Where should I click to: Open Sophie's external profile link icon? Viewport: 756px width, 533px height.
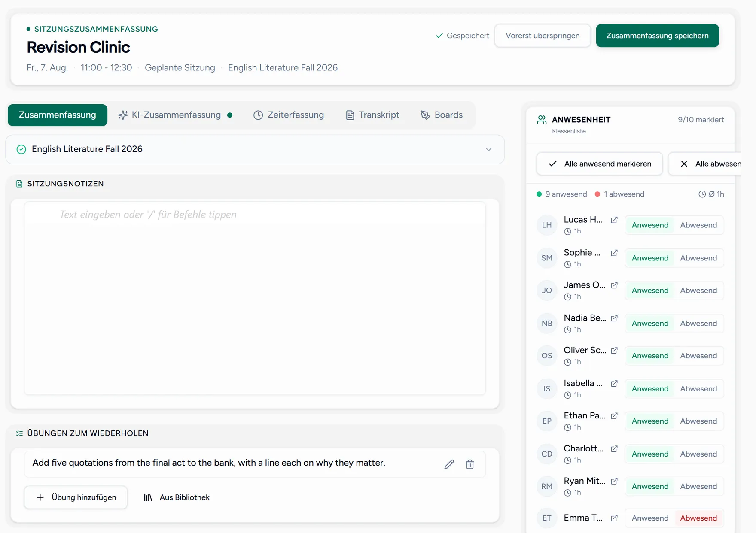tap(614, 253)
